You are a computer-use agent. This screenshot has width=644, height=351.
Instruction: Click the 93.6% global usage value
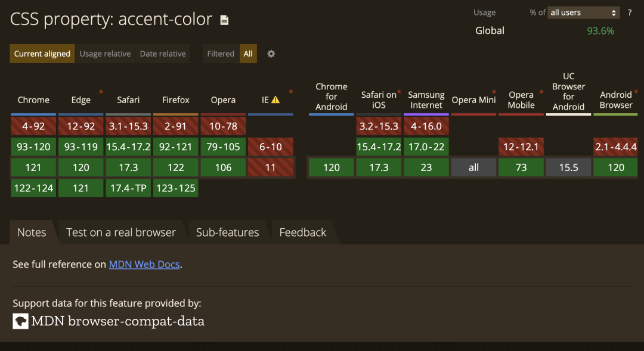[x=600, y=31]
